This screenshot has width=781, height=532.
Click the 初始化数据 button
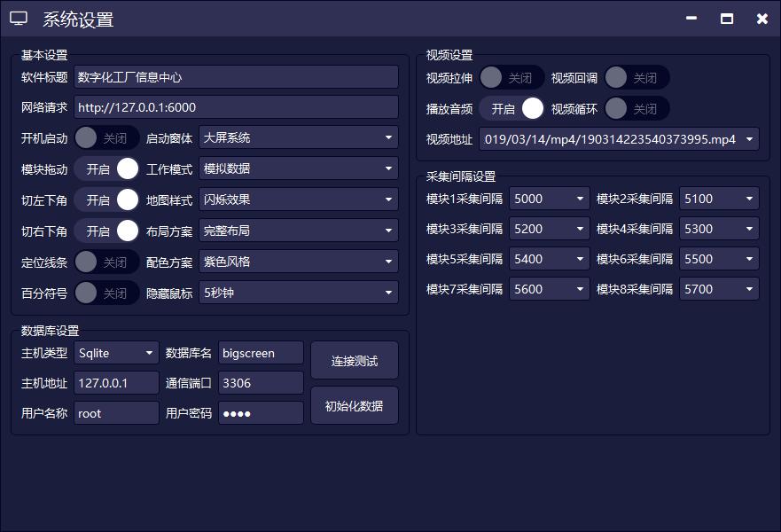pos(355,406)
